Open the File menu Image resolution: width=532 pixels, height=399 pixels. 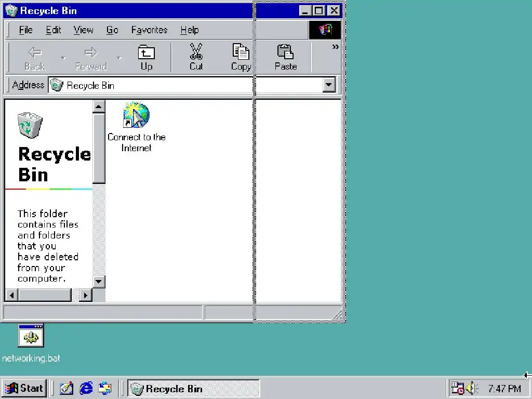point(26,30)
